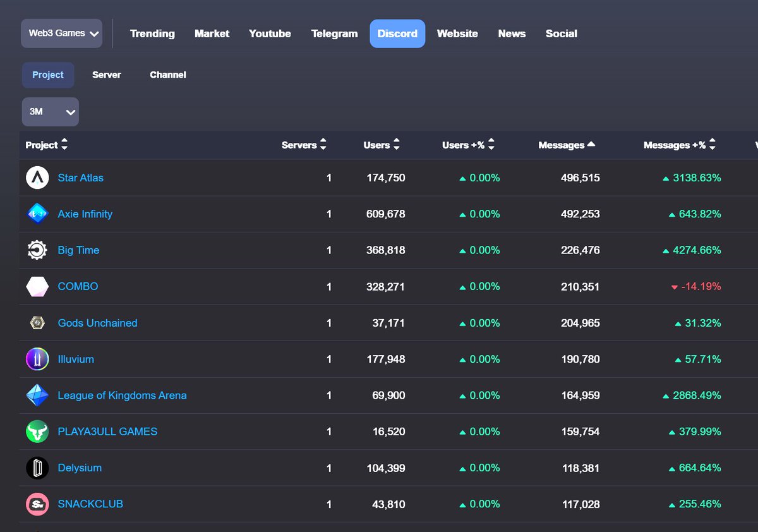Click the Gods Unchained logo icon

coord(37,323)
